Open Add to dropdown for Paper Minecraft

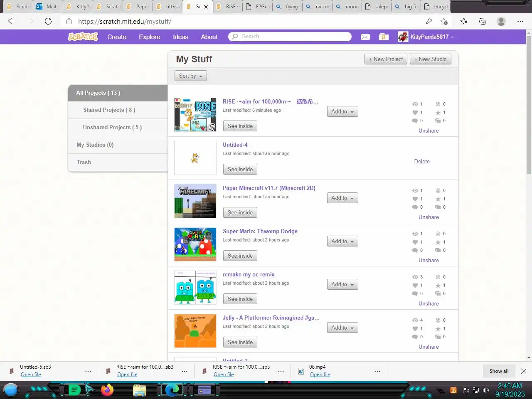tap(342, 198)
